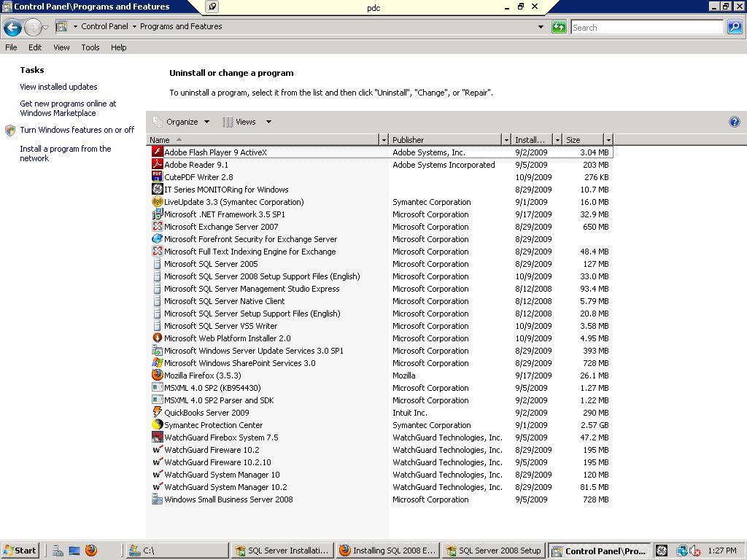Click the Intuit Inc. publisher cell
The image size is (747, 560).
[x=410, y=413]
